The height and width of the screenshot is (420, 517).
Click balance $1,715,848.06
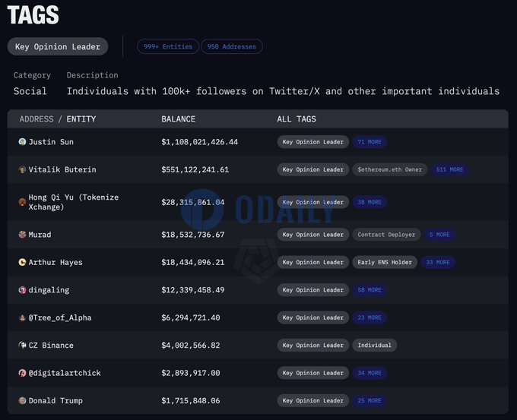tap(191, 400)
